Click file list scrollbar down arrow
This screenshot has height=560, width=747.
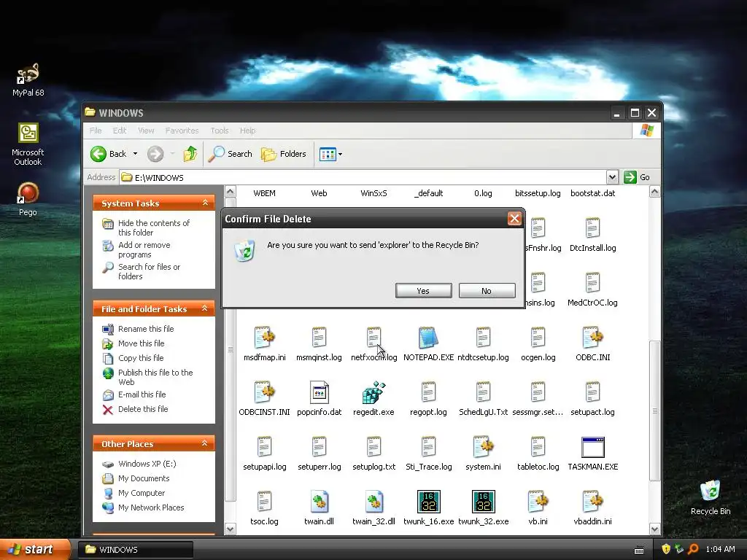(654, 529)
